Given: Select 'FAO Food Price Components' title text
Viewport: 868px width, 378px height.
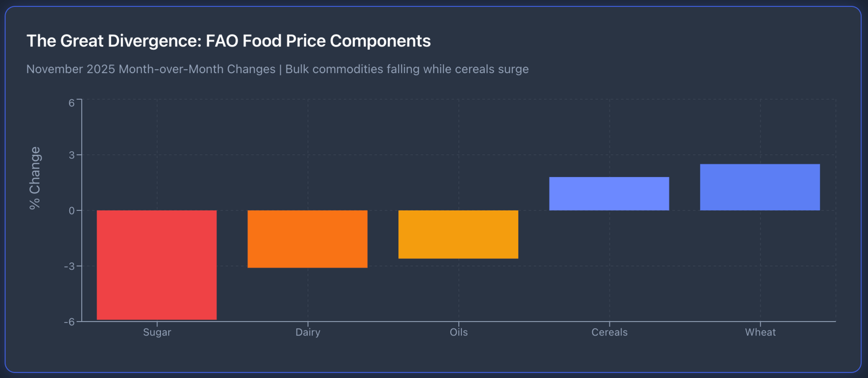Looking at the screenshot, I should point(318,41).
